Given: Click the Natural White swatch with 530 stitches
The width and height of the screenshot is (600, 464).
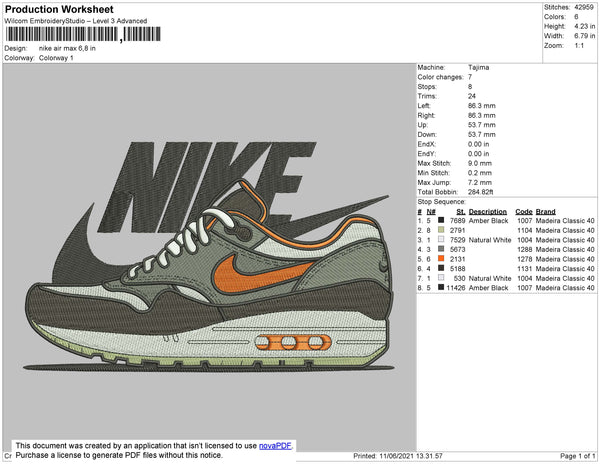Looking at the screenshot, I should pos(441,278).
